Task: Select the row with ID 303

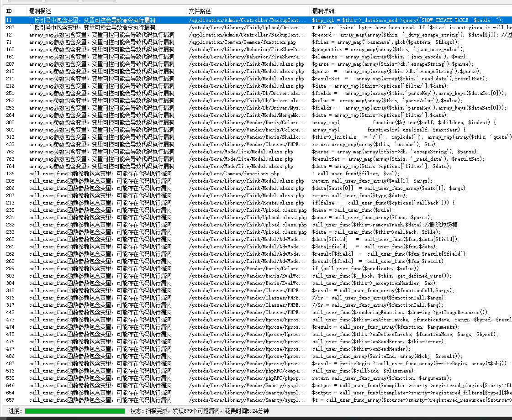Action: click(259, 276)
